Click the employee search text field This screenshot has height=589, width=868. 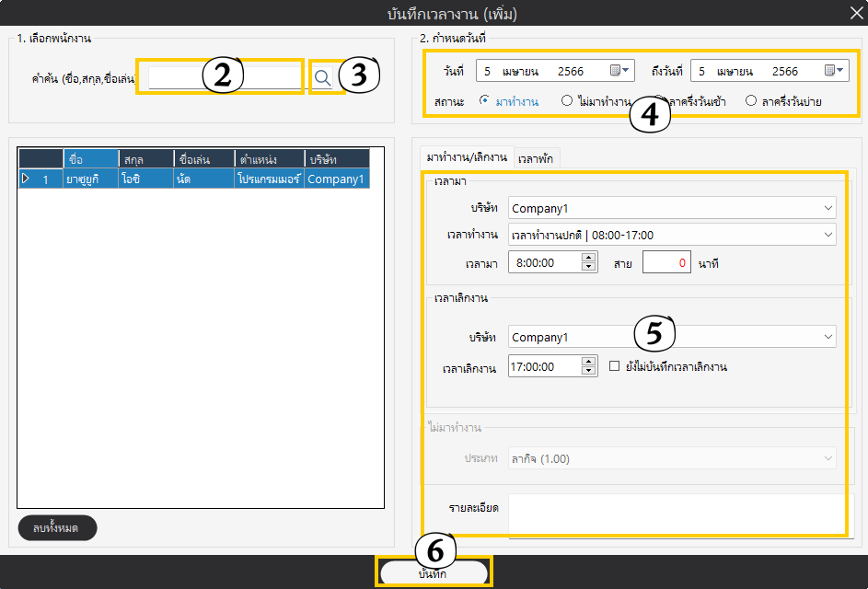225,78
